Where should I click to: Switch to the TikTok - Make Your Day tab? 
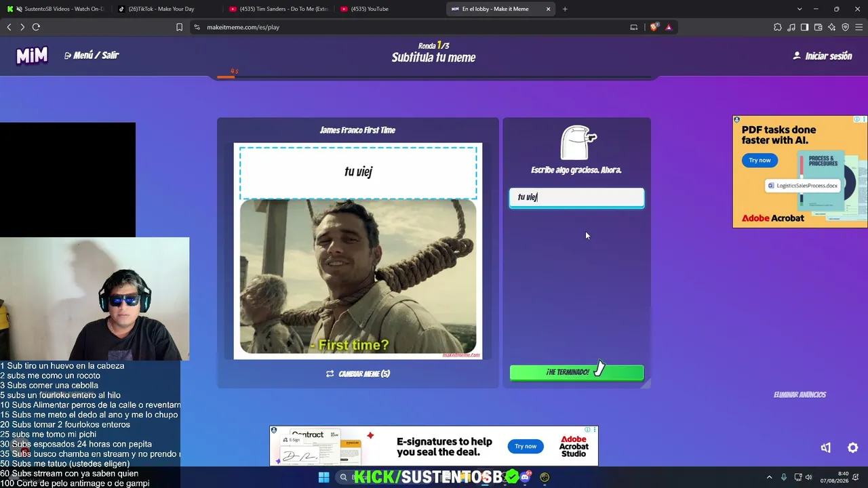pos(166,9)
